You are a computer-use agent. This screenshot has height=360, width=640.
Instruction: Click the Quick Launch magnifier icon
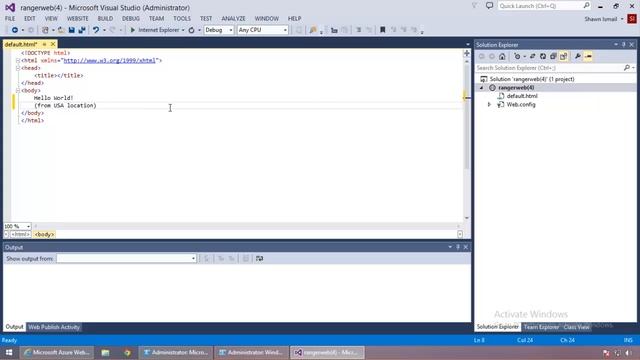click(x=587, y=6)
